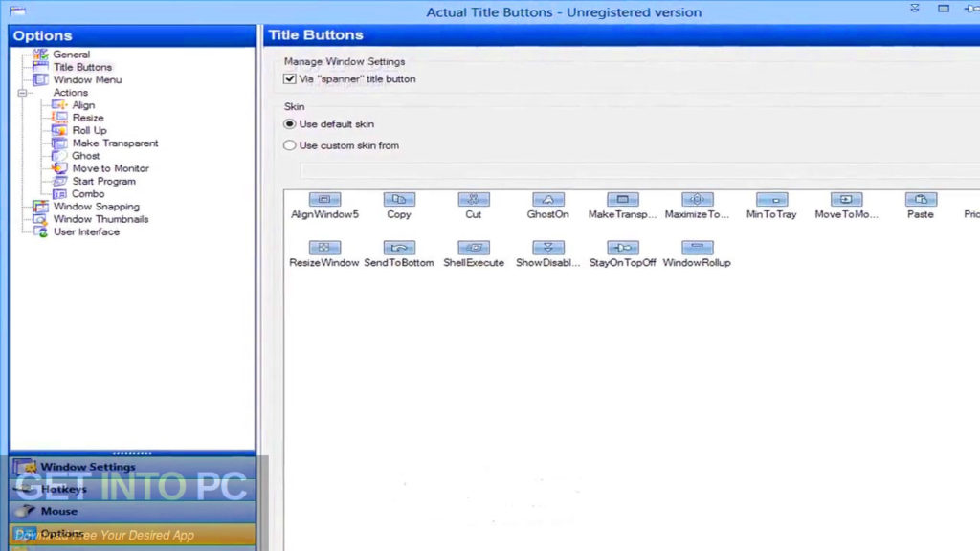This screenshot has width=980, height=551.
Task: Click the Resize action icon
Action: pos(59,118)
